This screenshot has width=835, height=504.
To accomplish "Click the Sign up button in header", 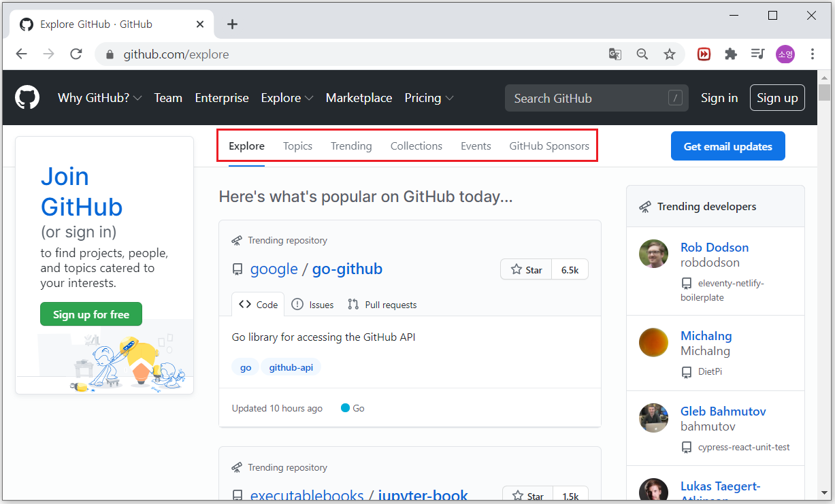I will [x=777, y=98].
